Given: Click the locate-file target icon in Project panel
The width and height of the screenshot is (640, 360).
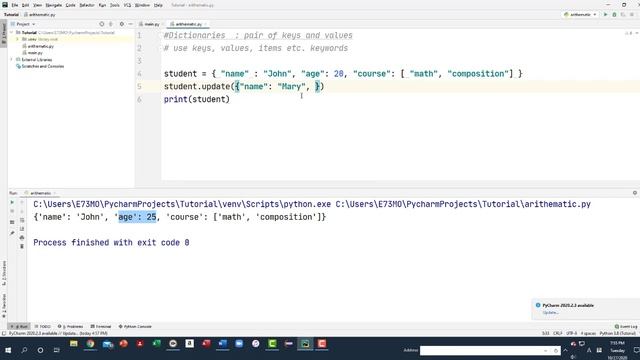Looking at the screenshot, I should click(x=102, y=24).
